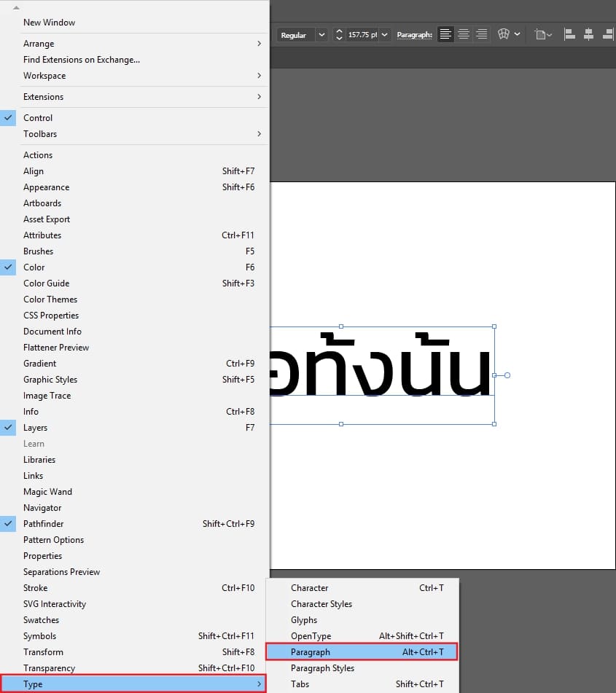Open the font size preset dropdown
This screenshot has height=693, width=616.
[x=385, y=34]
